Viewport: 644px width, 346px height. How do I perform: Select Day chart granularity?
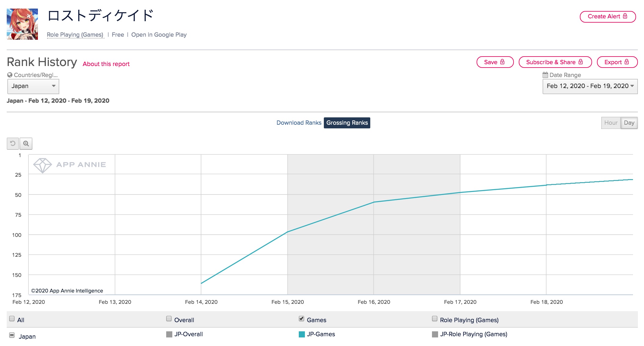(629, 123)
